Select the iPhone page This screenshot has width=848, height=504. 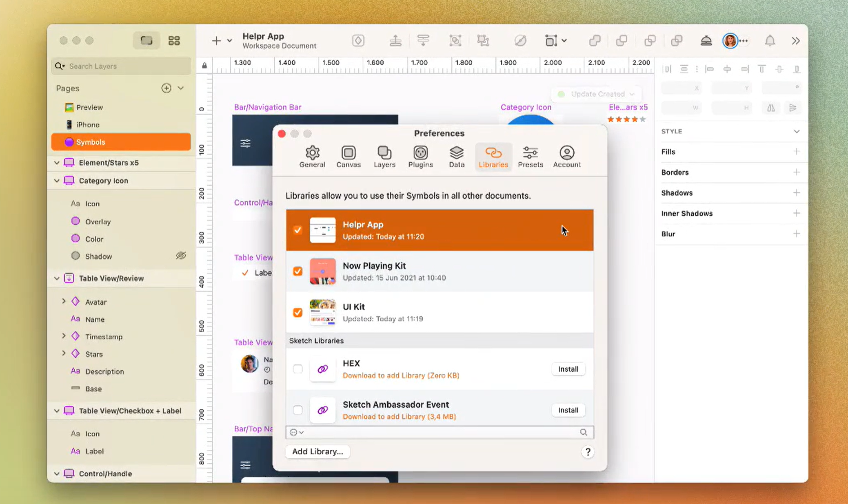click(121, 125)
